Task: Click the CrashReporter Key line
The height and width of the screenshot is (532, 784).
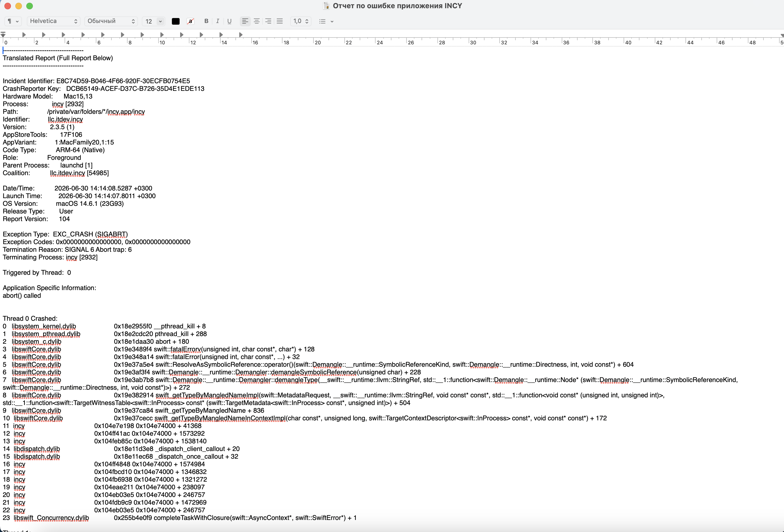Action: 103,89
